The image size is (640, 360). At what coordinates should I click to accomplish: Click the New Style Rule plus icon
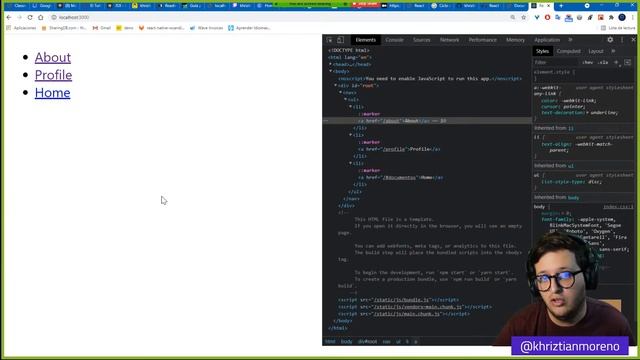point(616,62)
